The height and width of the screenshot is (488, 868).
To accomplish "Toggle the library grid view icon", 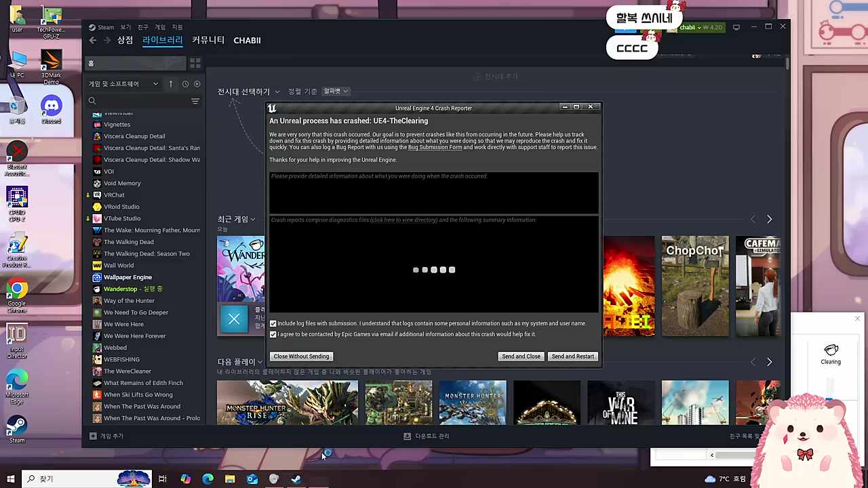I will click(195, 63).
